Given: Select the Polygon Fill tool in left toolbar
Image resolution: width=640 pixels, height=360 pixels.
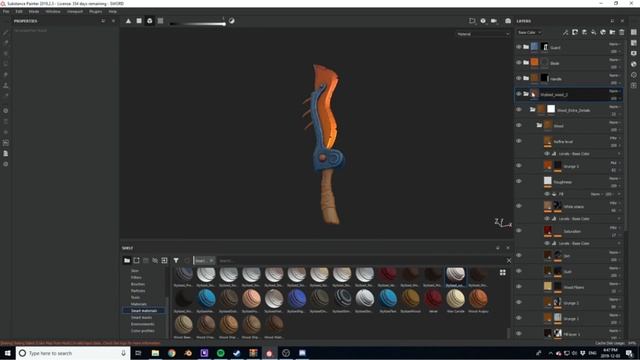Looking at the screenshot, I should (x=6, y=64).
